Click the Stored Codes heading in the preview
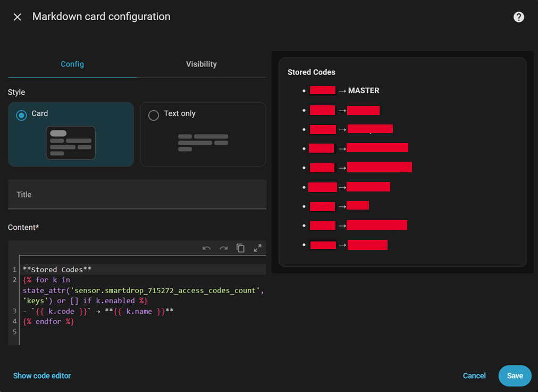538x392 pixels. (x=312, y=72)
